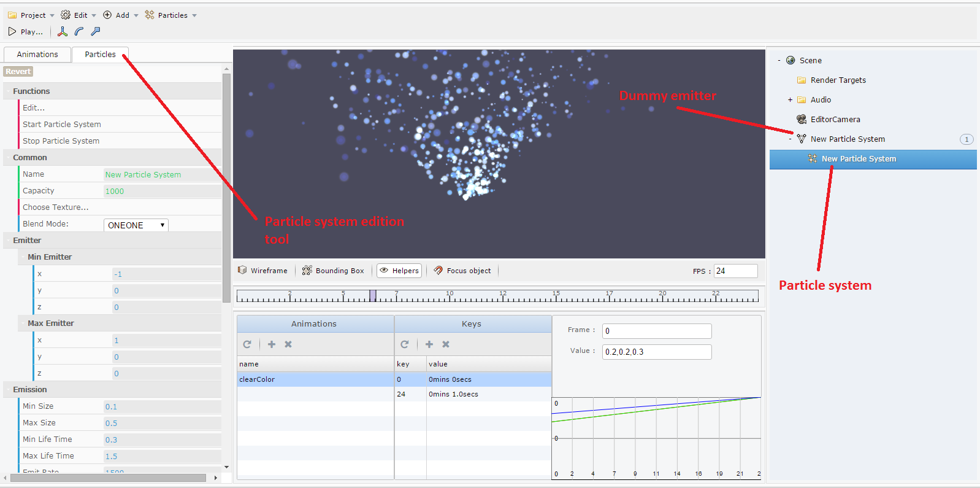Collapse the Functions section header
This screenshot has height=488, width=980.
pyautogui.click(x=112, y=91)
